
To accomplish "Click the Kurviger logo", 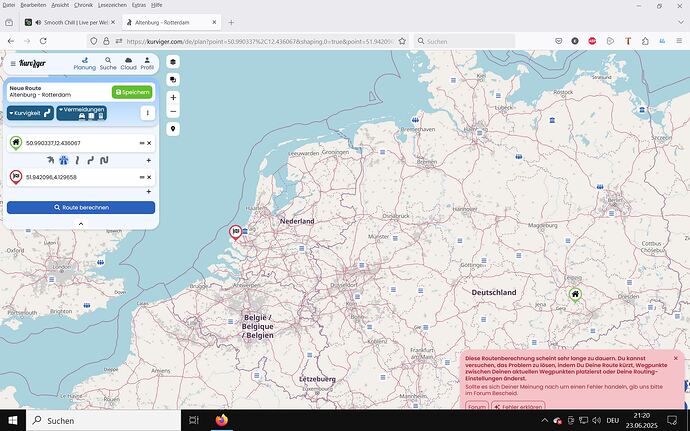I will (x=33, y=64).
